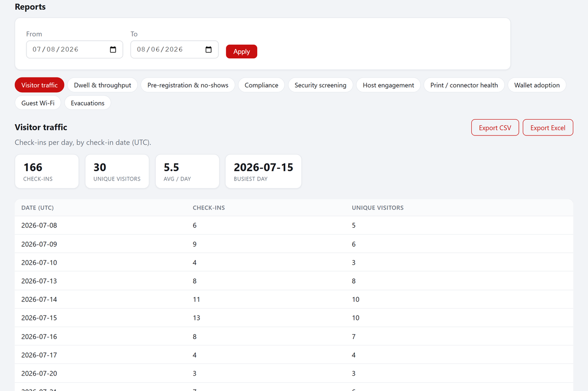Screen dimensions: 588x391
Task: Click the Busiest Day 2026-07-15 card
Action: pyautogui.click(x=264, y=171)
